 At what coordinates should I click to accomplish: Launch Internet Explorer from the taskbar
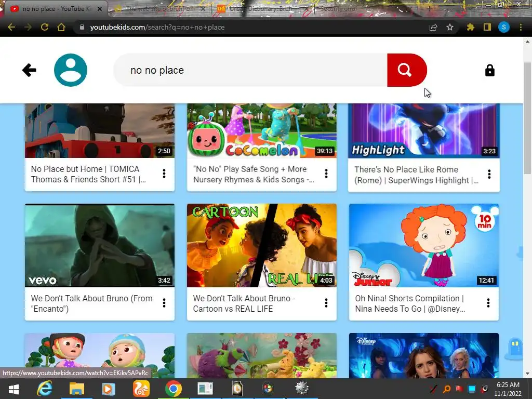click(45, 389)
